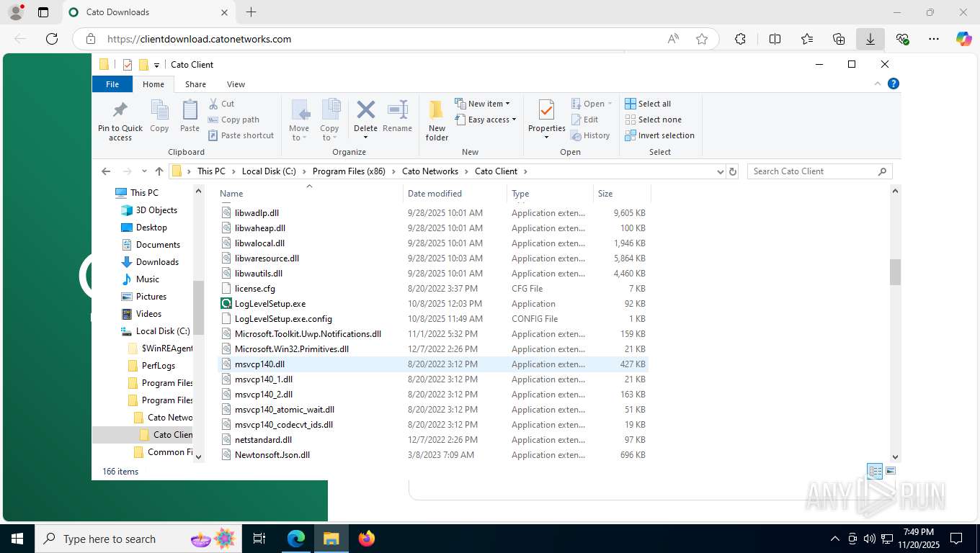Open Explorer Help question mark icon
The image size is (980, 553).
(x=894, y=84)
